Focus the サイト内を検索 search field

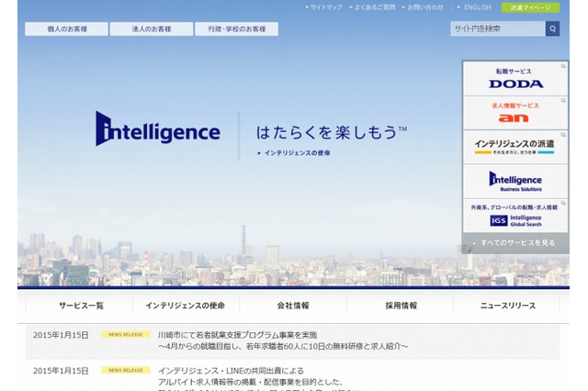point(496,28)
